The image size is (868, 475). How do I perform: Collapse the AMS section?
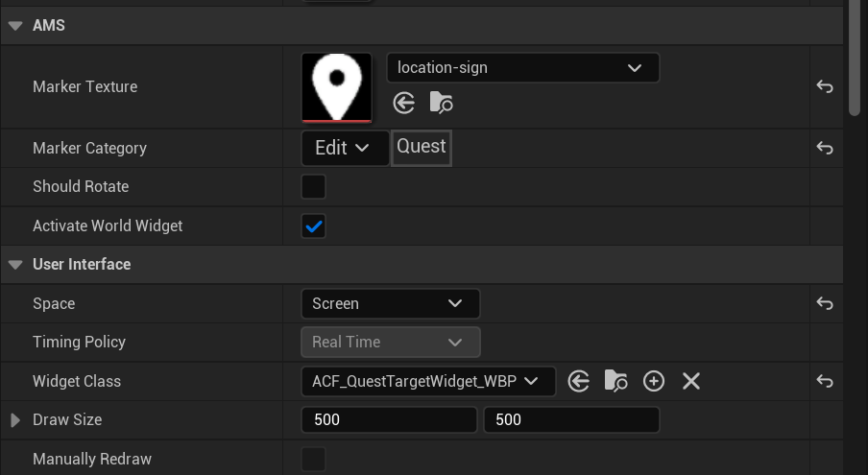tap(15, 26)
